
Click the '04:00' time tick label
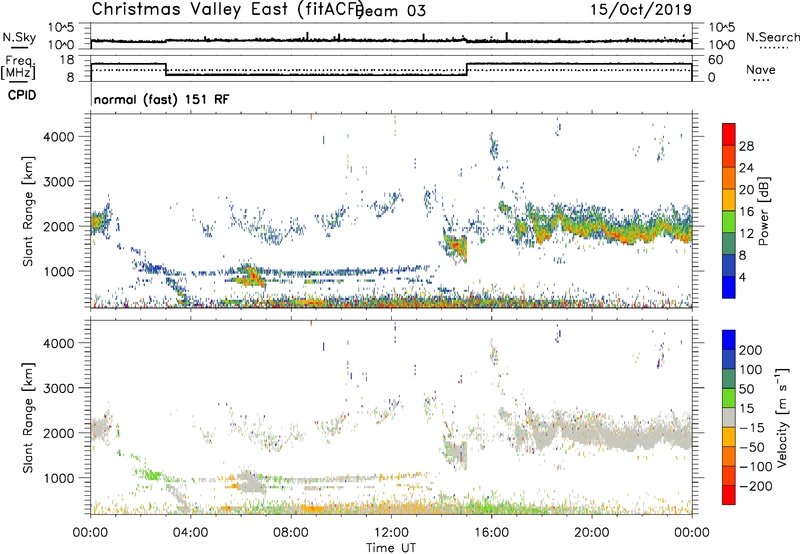190,533
